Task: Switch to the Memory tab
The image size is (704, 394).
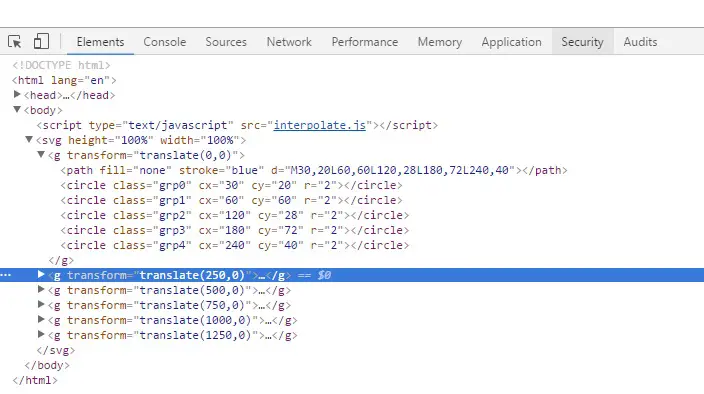Action: tap(440, 42)
